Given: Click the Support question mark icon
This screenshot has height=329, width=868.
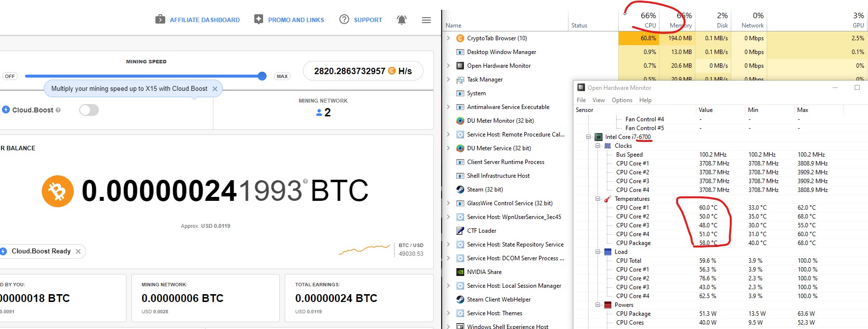Looking at the screenshot, I should (344, 19).
